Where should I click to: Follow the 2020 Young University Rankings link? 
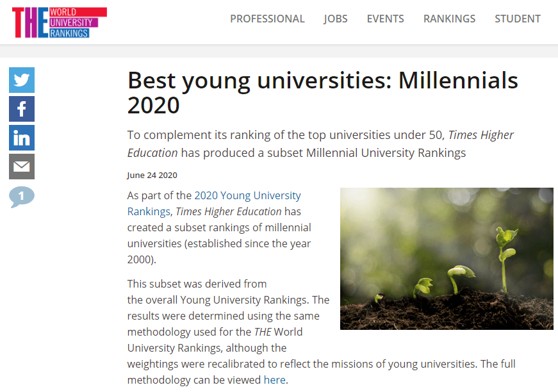tap(214, 204)
